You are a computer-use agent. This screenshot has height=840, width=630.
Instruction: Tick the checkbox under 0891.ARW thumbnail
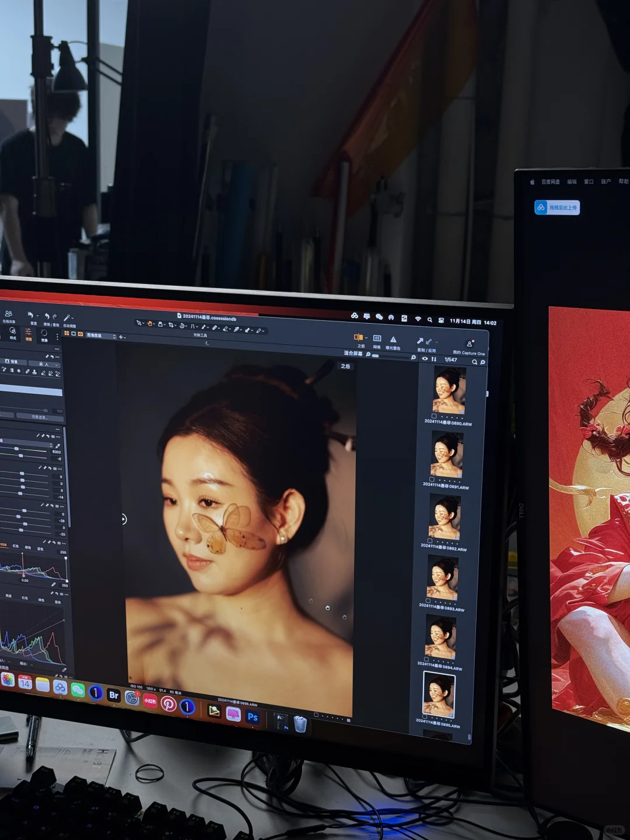(x=432, y=480)
